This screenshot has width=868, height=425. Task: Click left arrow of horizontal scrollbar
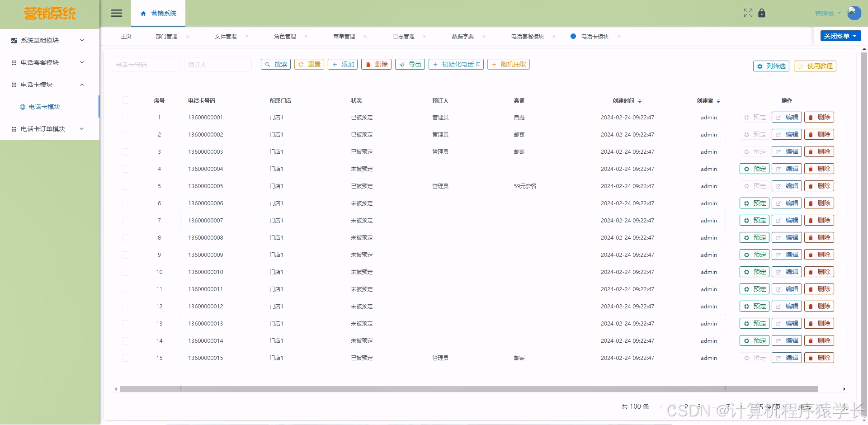(x=116, y=389)
